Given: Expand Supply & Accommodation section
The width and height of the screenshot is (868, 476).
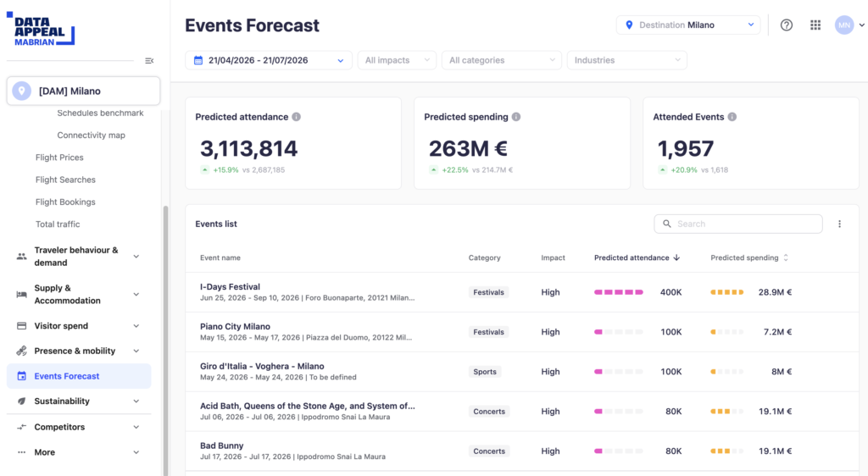Looking at the screenshot, I should (x=136, y=294).
